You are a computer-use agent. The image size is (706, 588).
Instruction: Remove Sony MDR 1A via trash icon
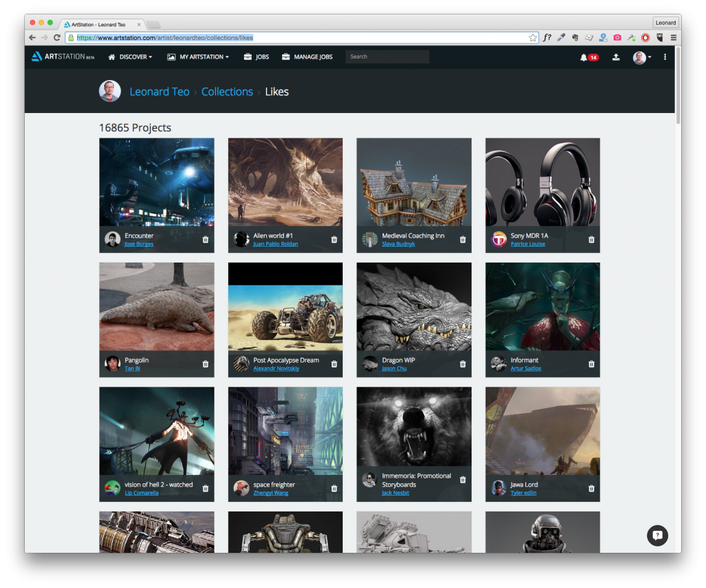pos(591,239)
